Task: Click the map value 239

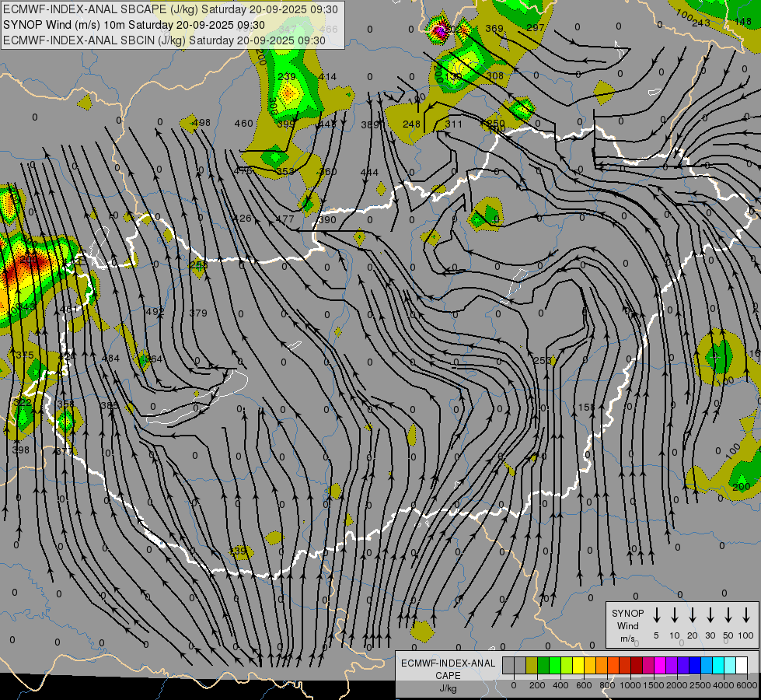Action: pos(287,77)
